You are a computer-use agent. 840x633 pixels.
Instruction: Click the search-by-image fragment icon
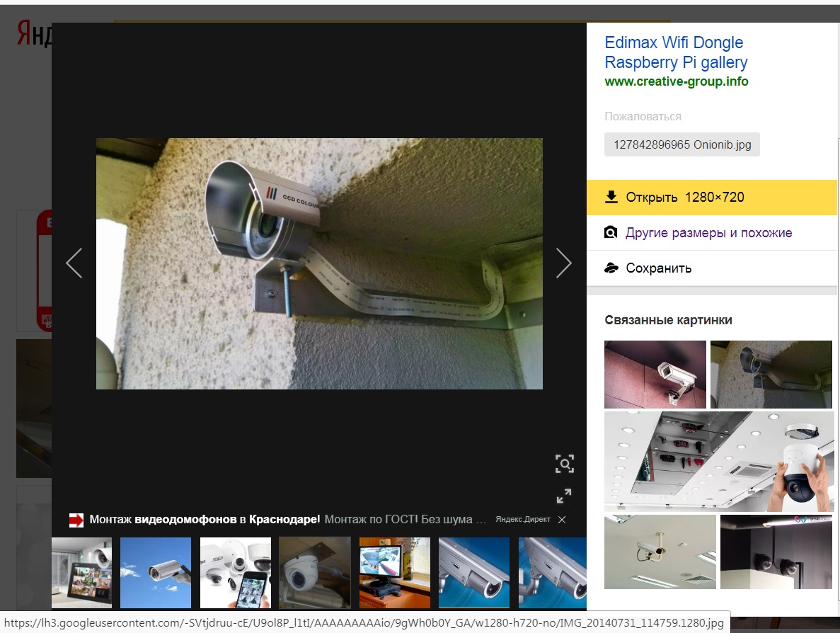coord(564,464)
